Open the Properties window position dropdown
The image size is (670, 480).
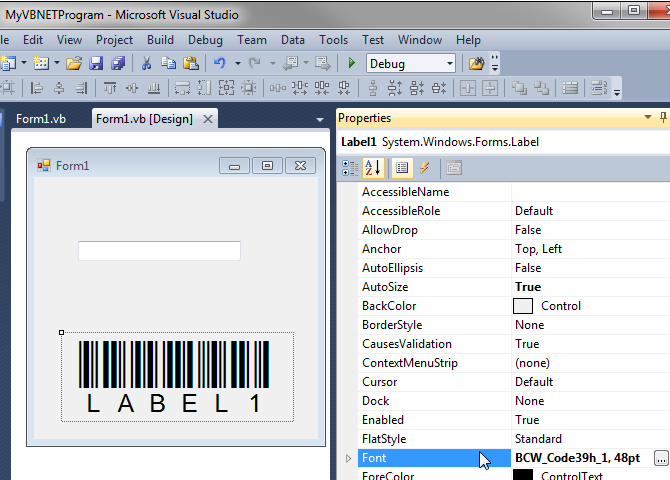coord(648,117)
